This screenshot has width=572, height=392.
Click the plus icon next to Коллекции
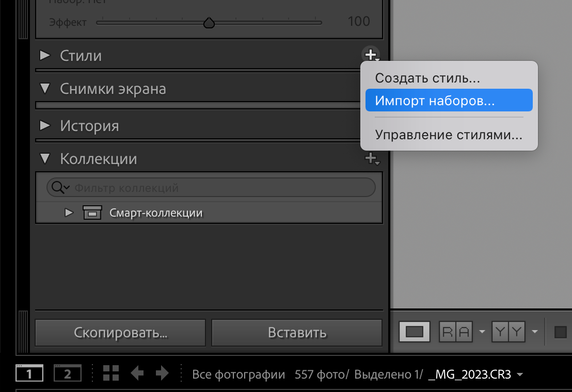coord(371,158)
